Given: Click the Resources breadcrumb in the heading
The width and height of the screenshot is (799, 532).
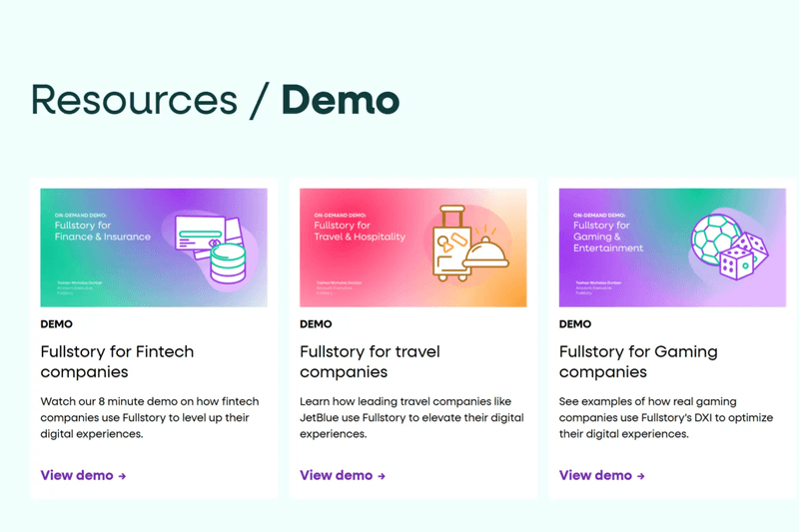Looking at the screenshot, I should pos(134,100).
